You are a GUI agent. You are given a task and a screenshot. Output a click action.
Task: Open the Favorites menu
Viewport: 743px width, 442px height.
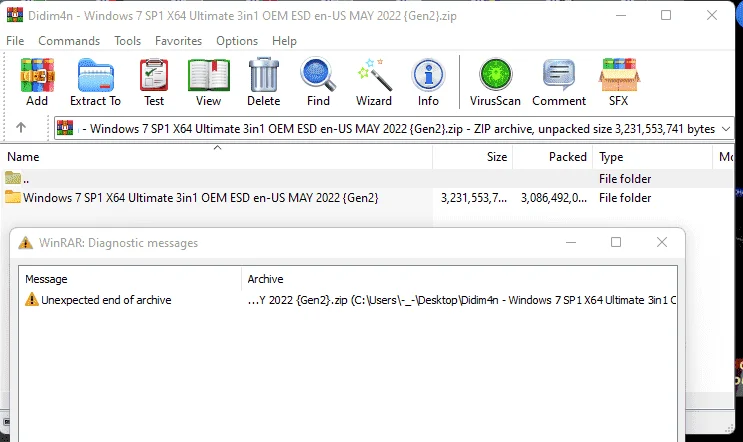(x=178, y=41)
